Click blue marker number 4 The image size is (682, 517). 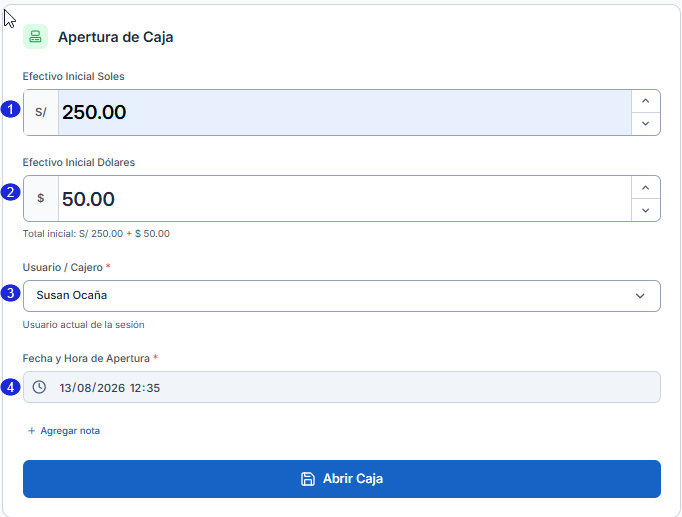point(10,387)
